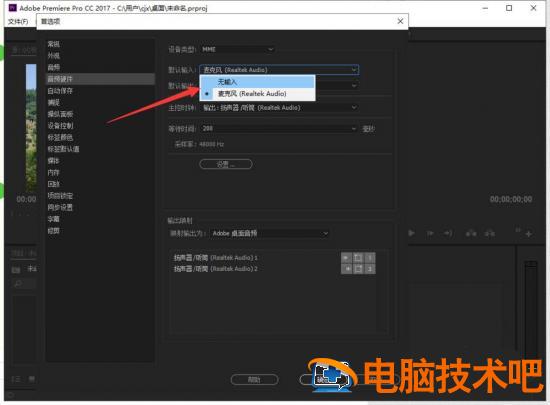Select 常规 in the preferences sidebar
Image resolution: width=550 pixels, height=405 pixels.
coord(54,44)
